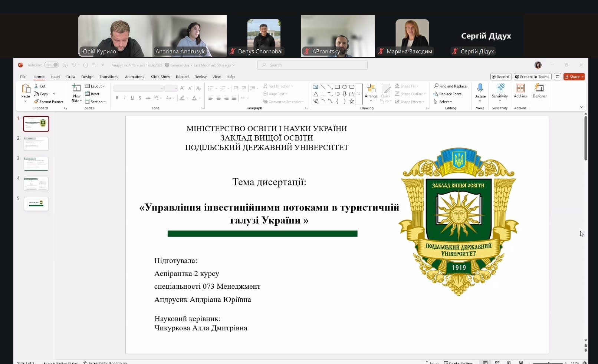Expand the Select dropdown in Editing

coord(443,102)
